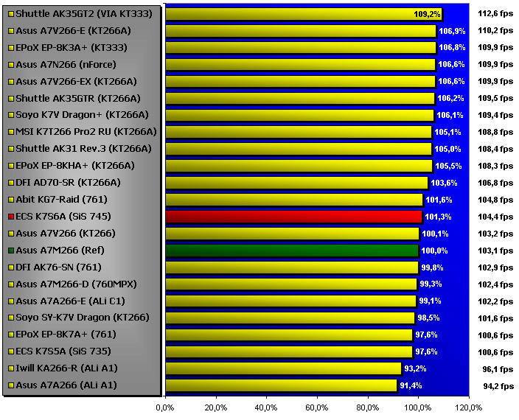
Task: Select EPoX EP-8K3A+ (KT333) legend entry
Action: [72, 48]
